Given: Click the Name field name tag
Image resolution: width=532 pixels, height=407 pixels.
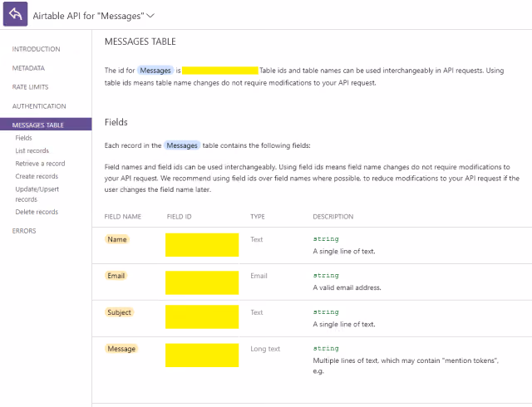Looking at the screenshot, I should [x=117, y=239].
